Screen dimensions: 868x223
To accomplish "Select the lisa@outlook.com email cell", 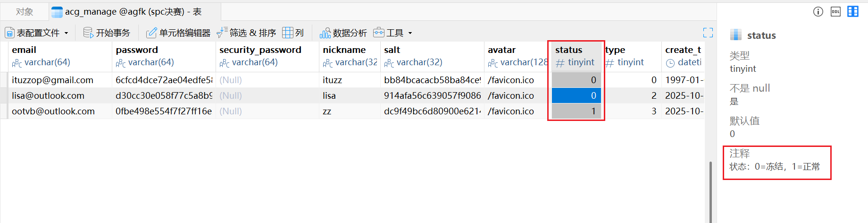I will pos(48,95).
